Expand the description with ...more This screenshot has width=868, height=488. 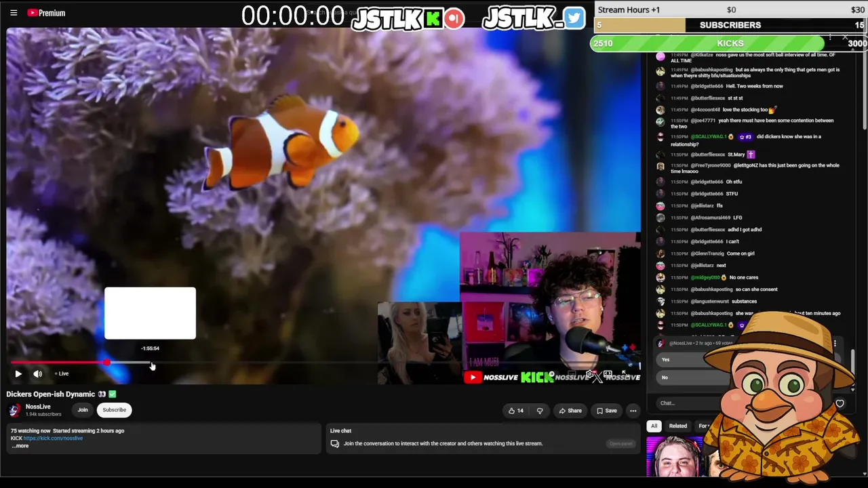tap(20, 445)
